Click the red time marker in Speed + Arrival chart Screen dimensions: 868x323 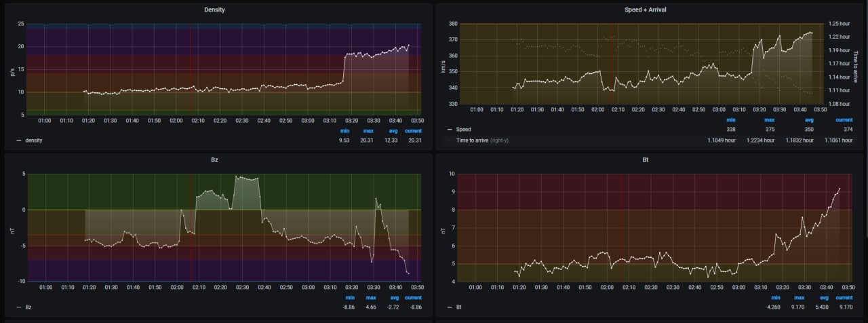point(612,64)
